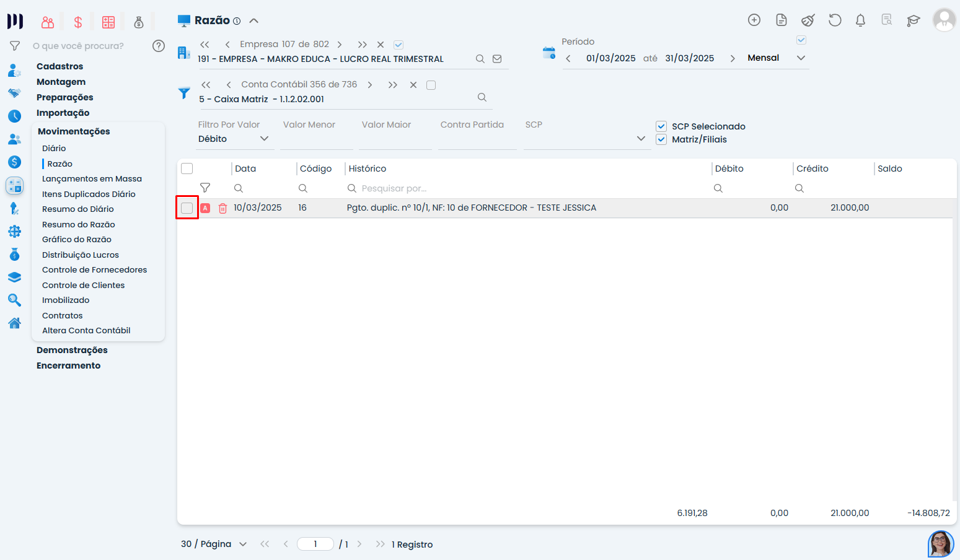Image resolution: width=960 pixels, height=560 pixels.
Task: Open the support assistant avatar chat
Action: 941,544
